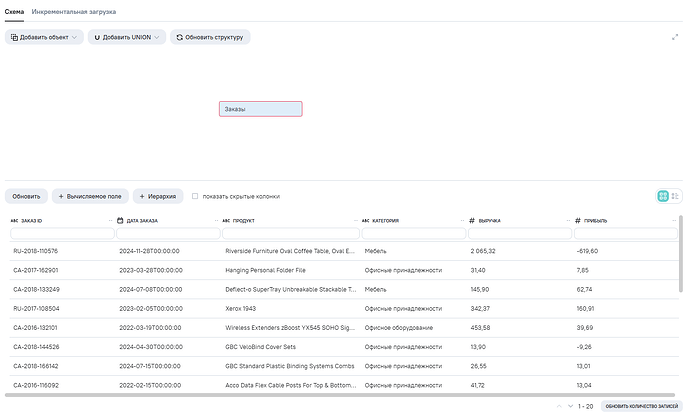Viewport: 690px width, 418px height.
Task: Open the 'Добавить UNION' dropdown
Action: (125, 37)
